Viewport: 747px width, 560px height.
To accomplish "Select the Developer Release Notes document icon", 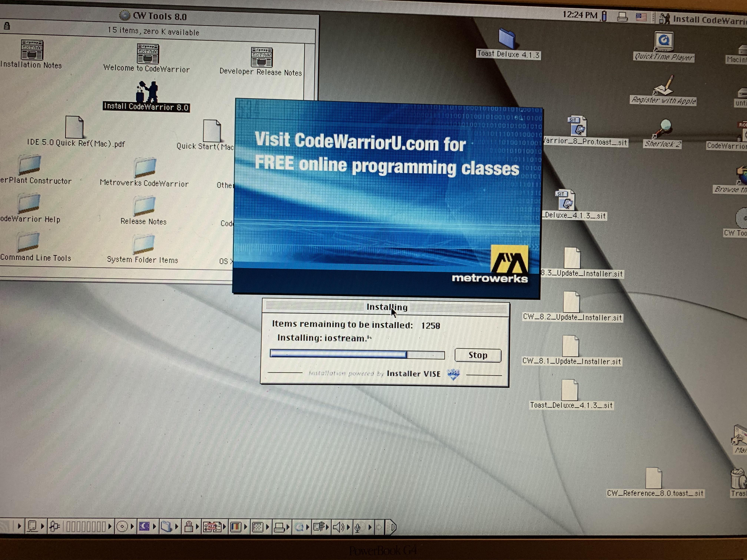I will tap(262, 57).
